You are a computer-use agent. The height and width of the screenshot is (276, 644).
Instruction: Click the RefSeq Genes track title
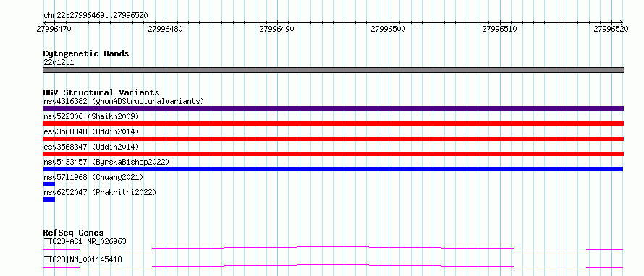click(74, 233)
